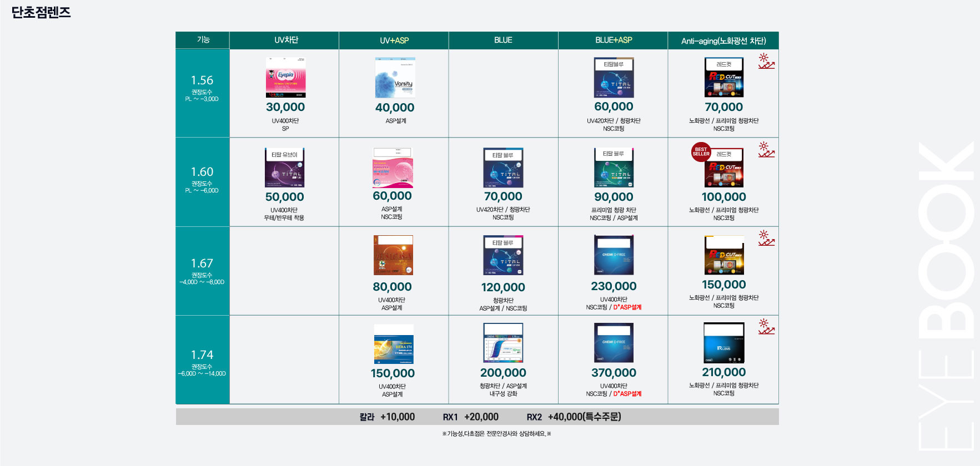The height and width of the screenshot is (466, 980).
Task: Click the CHEMI D-FREE image priced 370,000
Action: click(x=614, y=343)
